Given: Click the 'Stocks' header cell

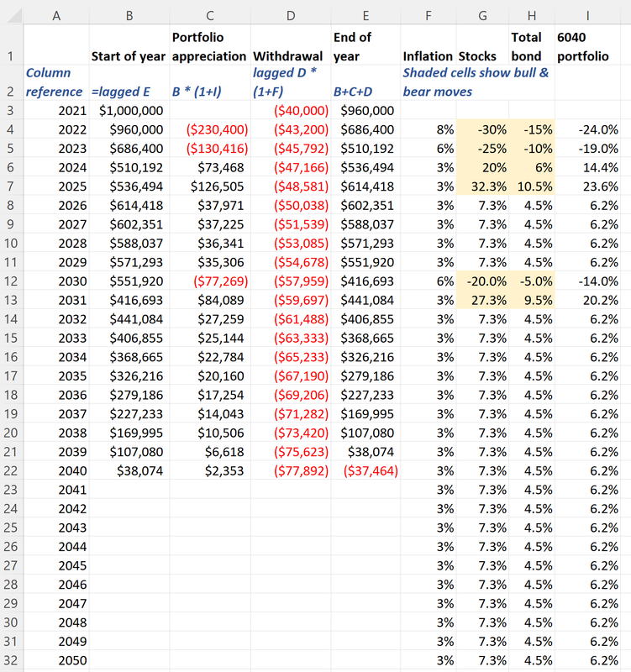Looking at the screenshot, I should tap(482, 45).
